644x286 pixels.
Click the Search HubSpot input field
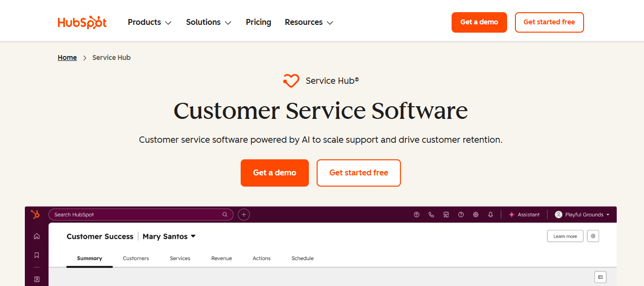[141, 214]
